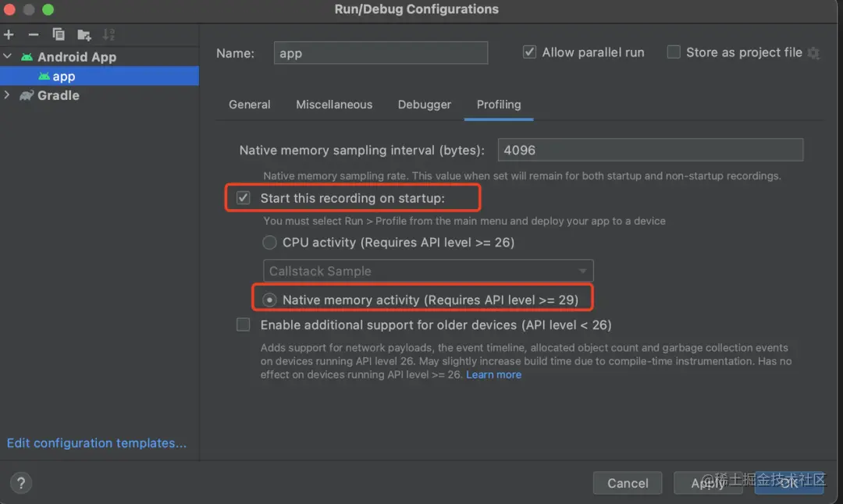Open the Help question mark icon
Screen dimensions: 843x504
[x=21, y=482]
